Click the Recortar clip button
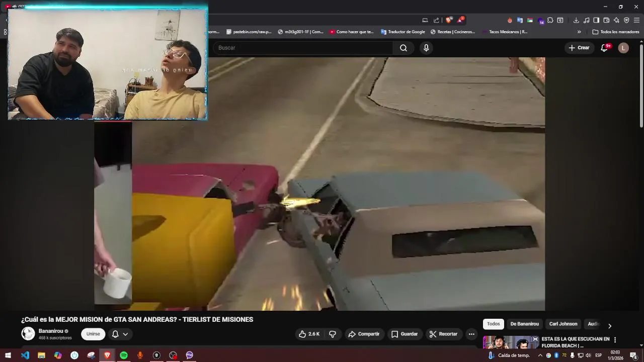 pyautogui.click(x=443, y=334)
